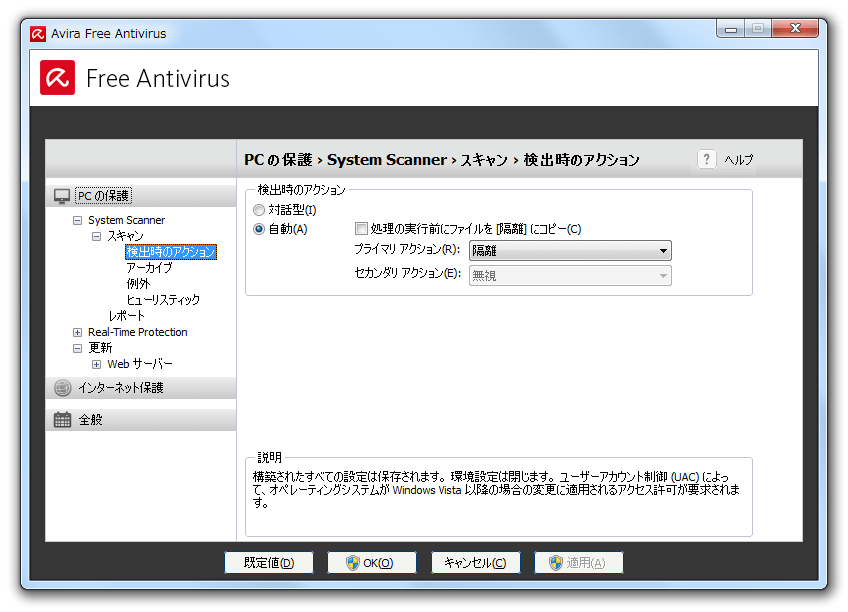Click the インターネット保護 globe icon

pos(63,388)
